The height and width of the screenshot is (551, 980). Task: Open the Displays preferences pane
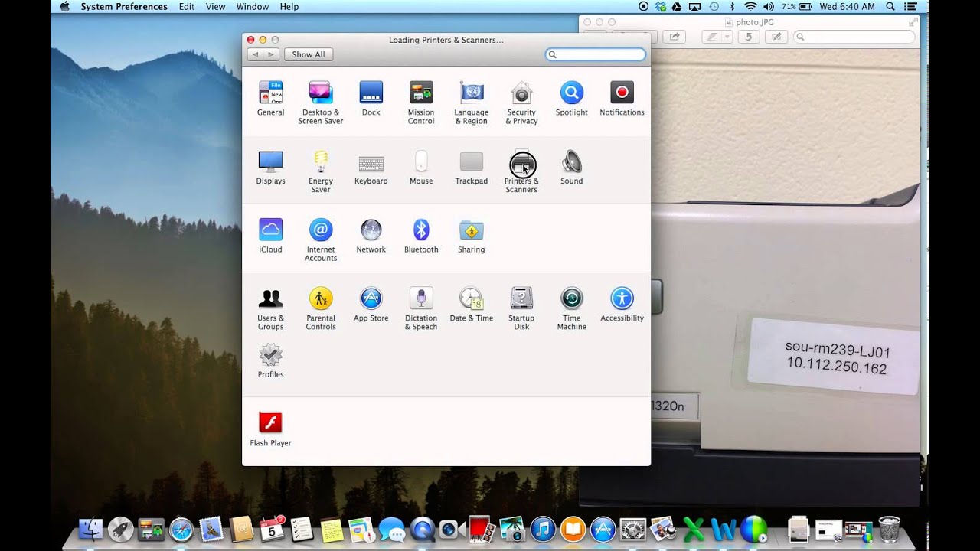click(270, 168)
